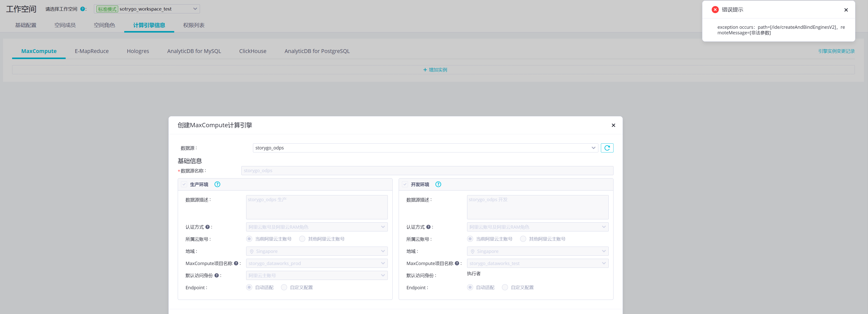Select AnalyticDB for MySQL tab
Viewport: 868px width, 314px height.
pos(194,51)
